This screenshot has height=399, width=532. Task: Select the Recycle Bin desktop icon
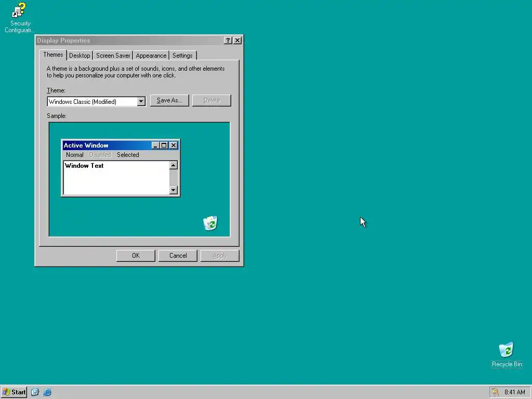(507, 355)
